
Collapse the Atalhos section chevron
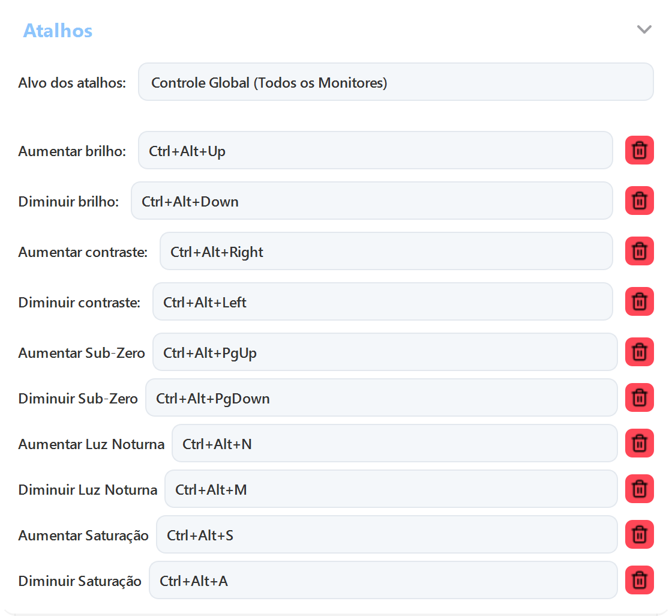(x=644, y=29)
